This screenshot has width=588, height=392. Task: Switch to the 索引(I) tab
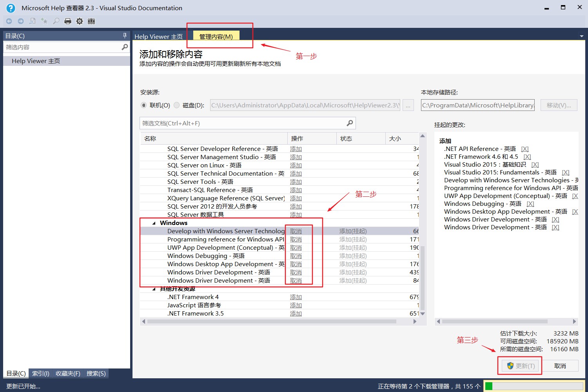point(40,373)
